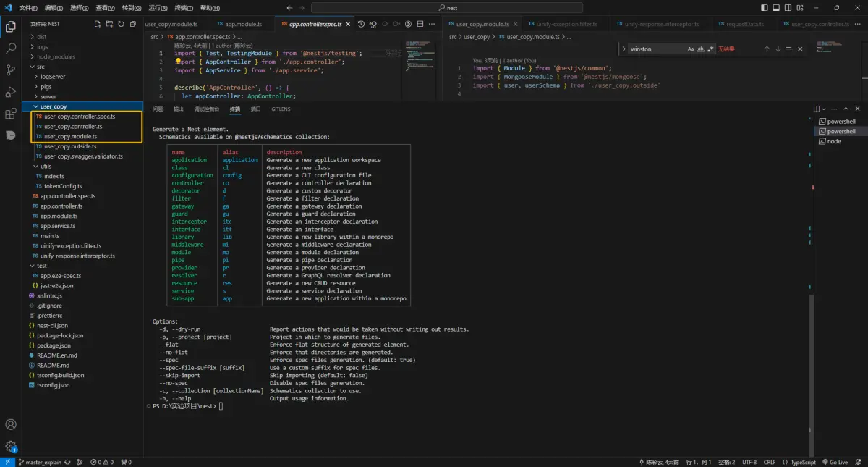Image resolution: width=868 pixels, height=467 pixels.
Task: Open user_copy.controller.ts in explorer
Action: (x=73, y=127)
